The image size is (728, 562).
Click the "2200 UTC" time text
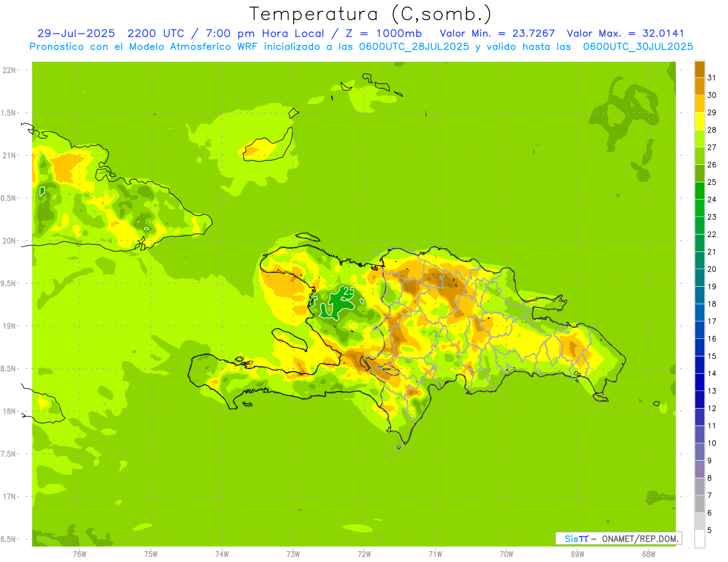point(157,33)
